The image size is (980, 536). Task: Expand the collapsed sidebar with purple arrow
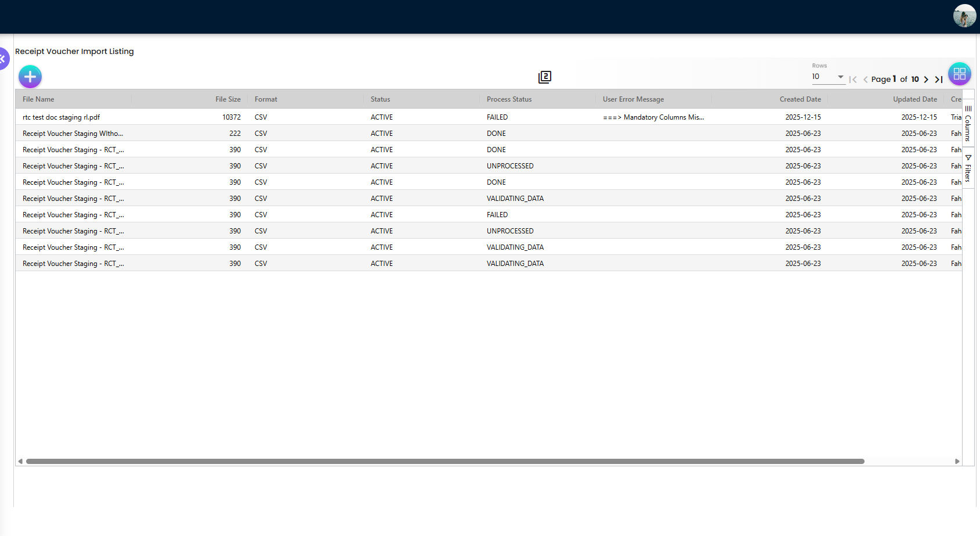point(3,59)
